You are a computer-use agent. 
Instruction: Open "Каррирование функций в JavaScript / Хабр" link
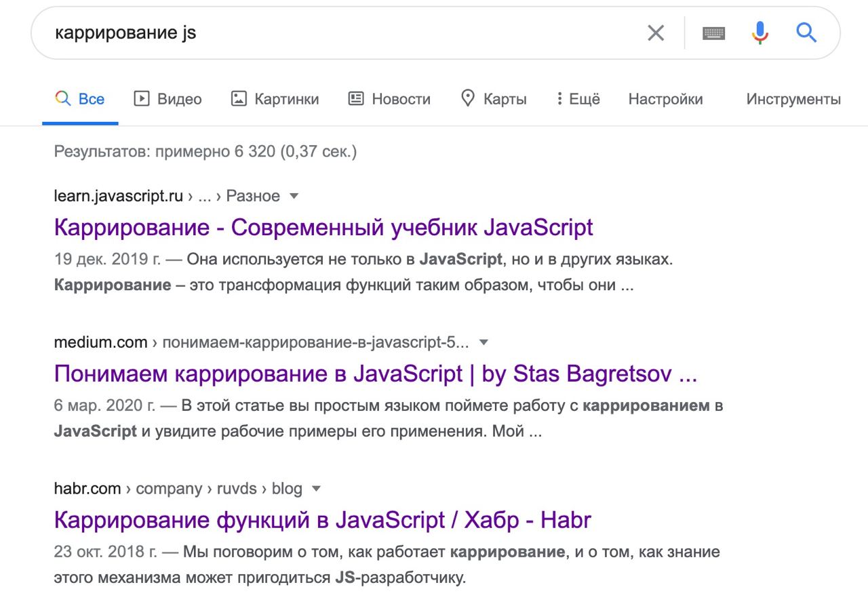pos(322,520)
